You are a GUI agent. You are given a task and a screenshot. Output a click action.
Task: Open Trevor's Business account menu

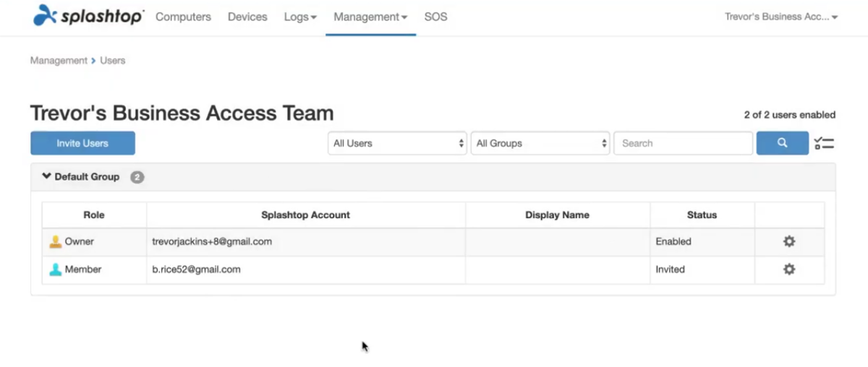781,17
